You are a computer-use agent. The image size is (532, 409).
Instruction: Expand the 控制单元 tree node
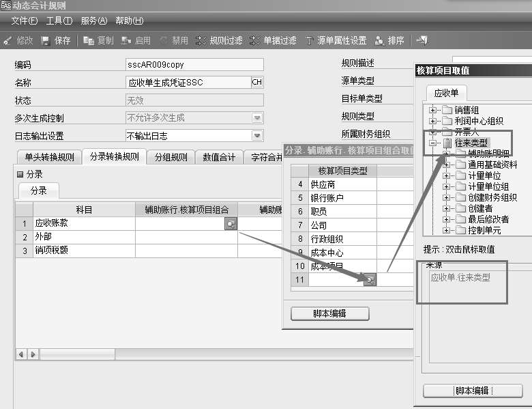coord(446,230)
